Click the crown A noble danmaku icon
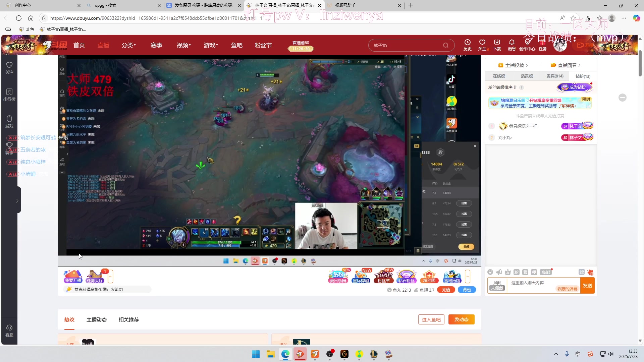Viewport: 644px width, 362px height. coord(508,272)
